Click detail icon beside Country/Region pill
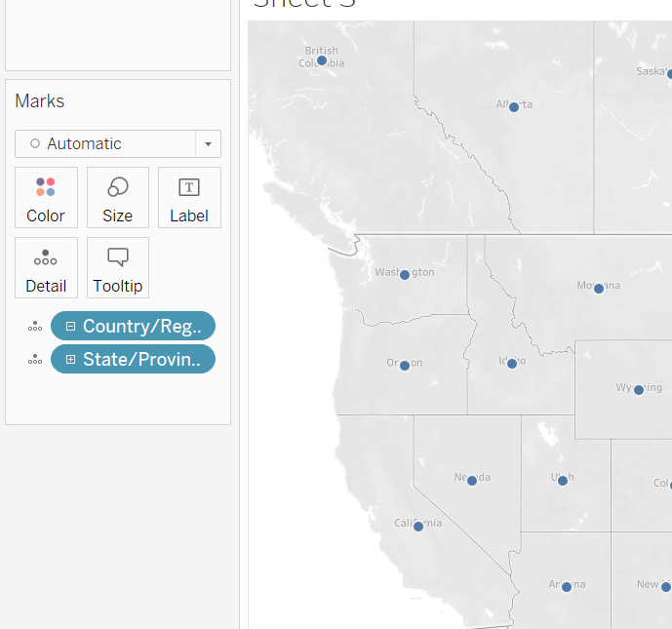The width and height of the screenshot is (672, 629). pyautogui.click(x=35, y=327)
